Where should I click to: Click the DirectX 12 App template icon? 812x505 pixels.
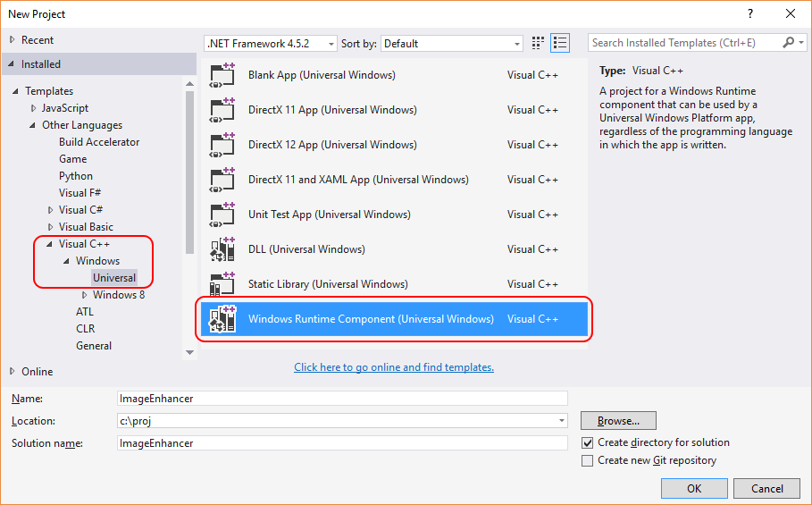tap(222, 145)
